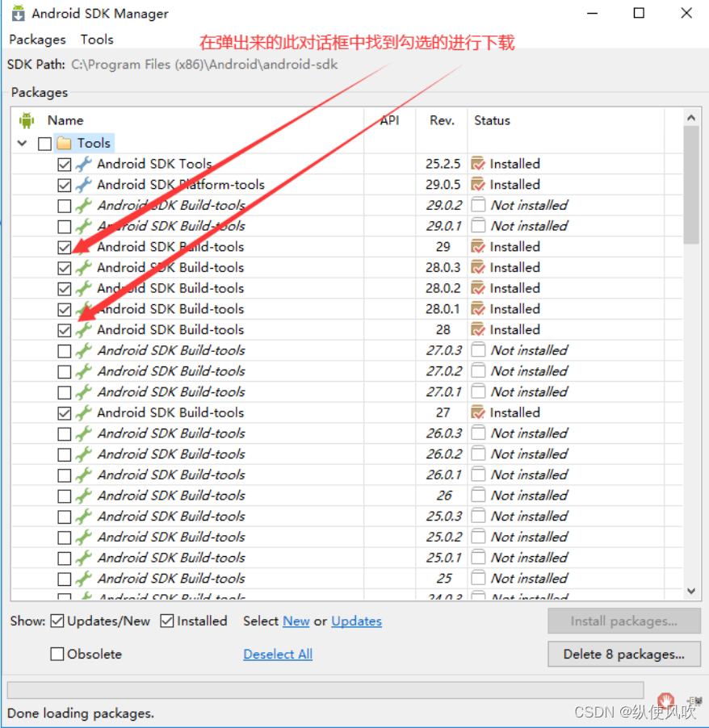
Task: Check Build-tools 29.0.2 checkbox
Action: [65, 206]
